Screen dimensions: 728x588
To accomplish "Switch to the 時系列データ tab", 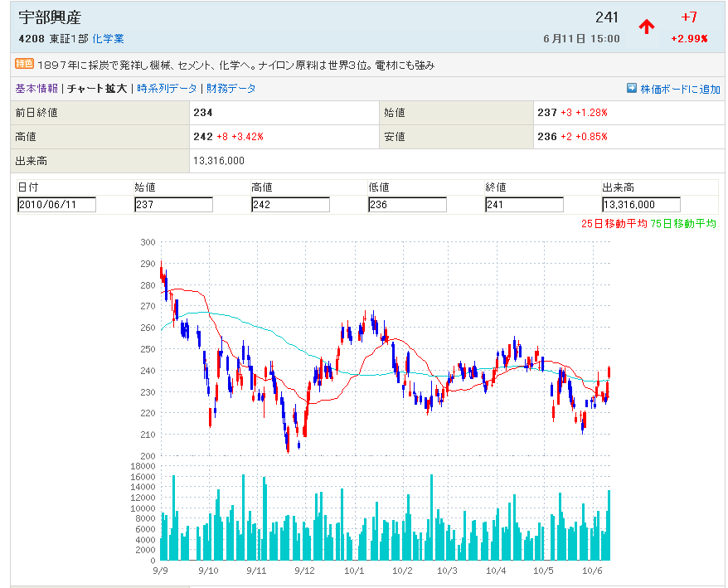I will (x=167, y=88).
